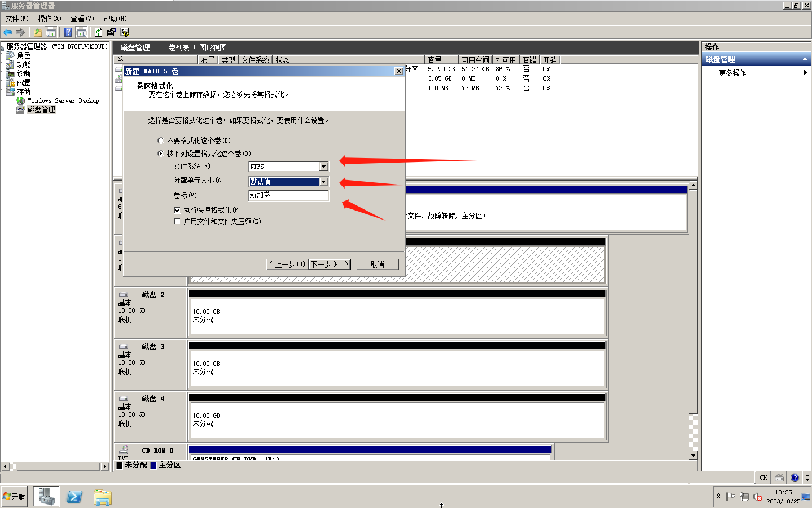
Task: Select the 存储 node in the tree
Action: point(24,91)
